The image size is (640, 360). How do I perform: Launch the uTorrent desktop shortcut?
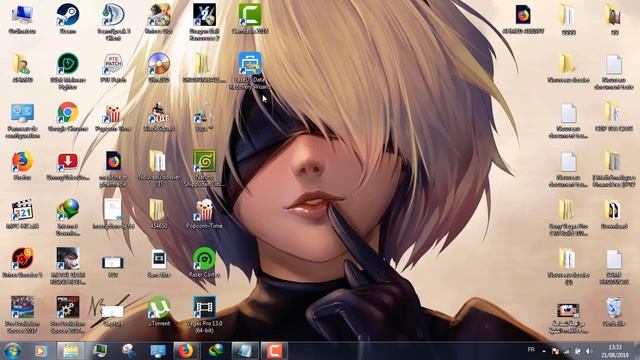pyautogui.click(x=159, y=311)
